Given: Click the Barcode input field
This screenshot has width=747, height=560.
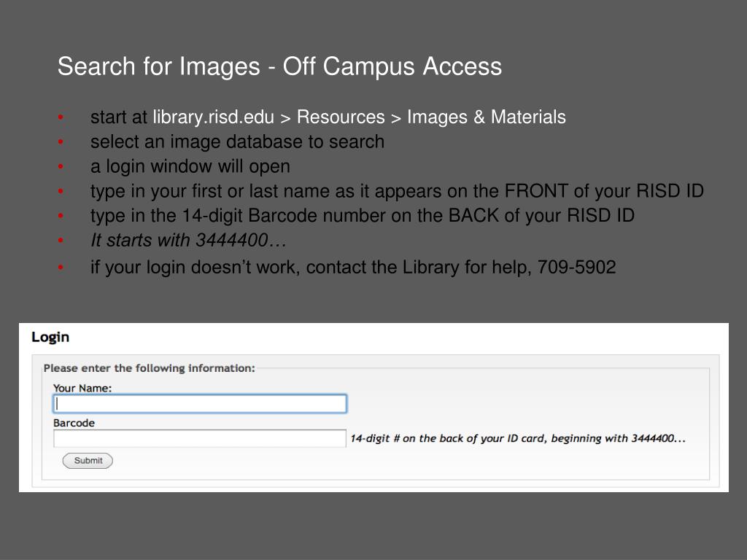Looking at the screenshot, I should (x=199, y=438).
